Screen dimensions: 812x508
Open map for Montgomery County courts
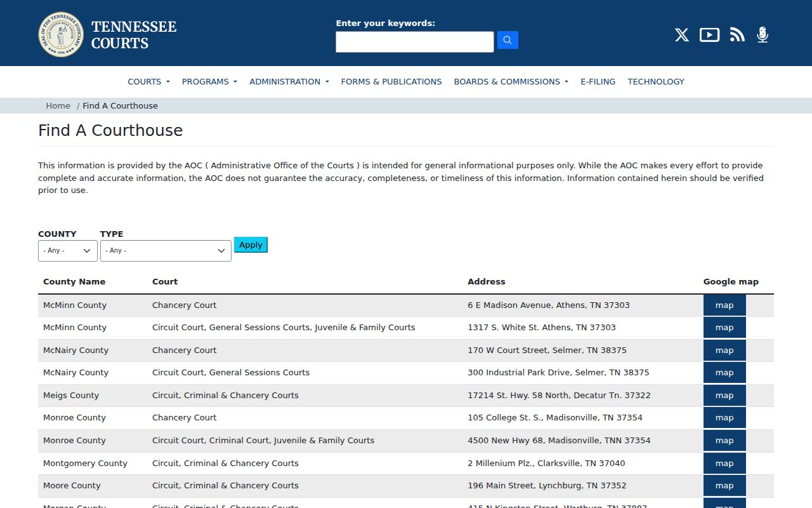pos(724,464)
